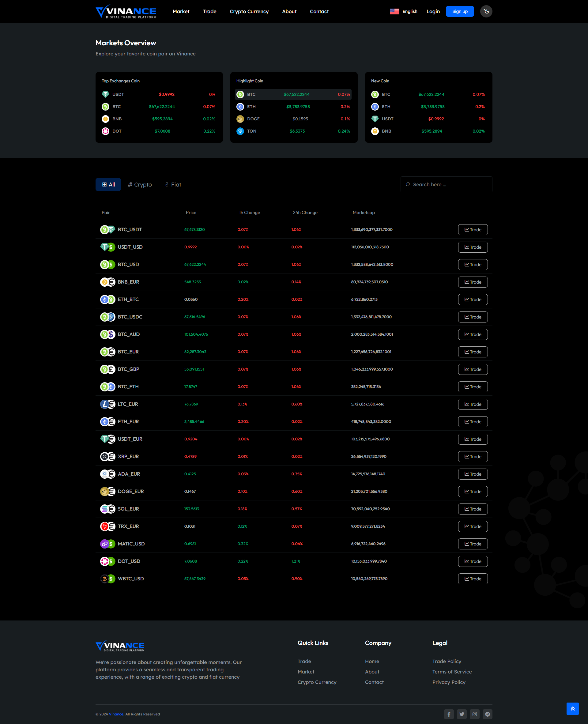
Task: Click the Sign up button
Action: pyautogui.click(x=460, y=12)
